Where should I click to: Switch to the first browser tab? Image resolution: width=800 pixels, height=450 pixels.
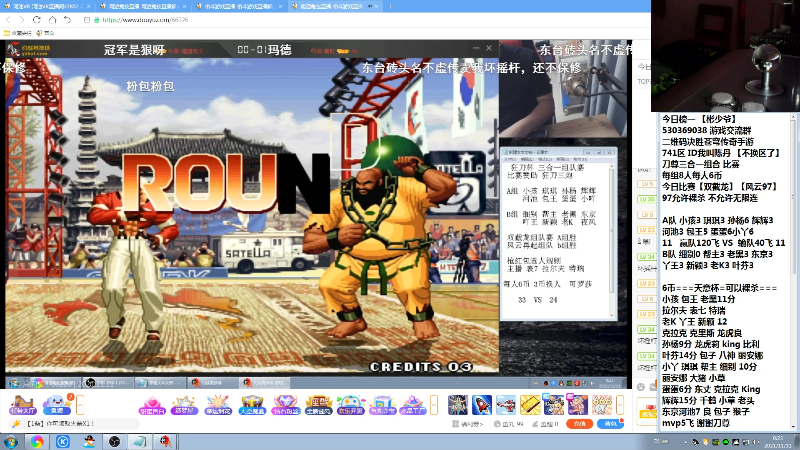tap(46, 6)
